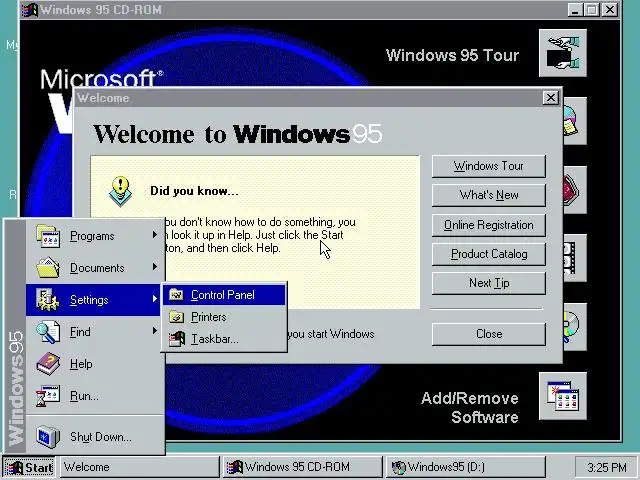Expand the Documents submenu arrow

[x=155, y=267]
